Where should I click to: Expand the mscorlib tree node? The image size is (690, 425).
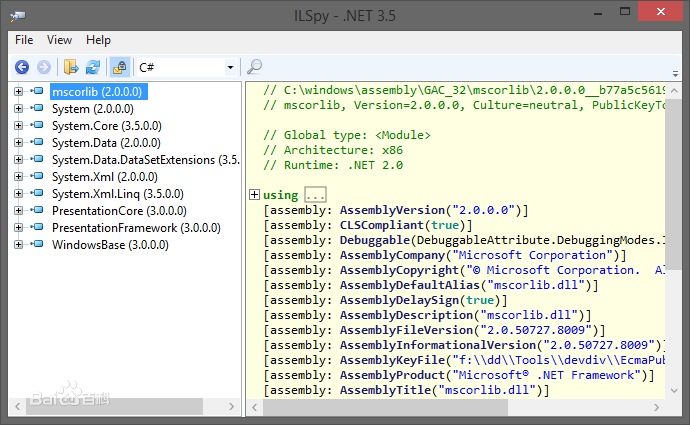pyautogui.click(x=18, y=92)
